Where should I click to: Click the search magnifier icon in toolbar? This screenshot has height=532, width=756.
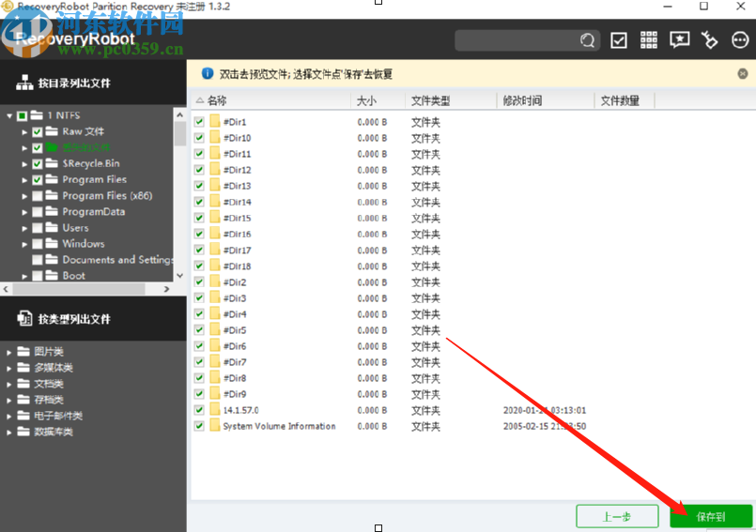coord(587,40)
